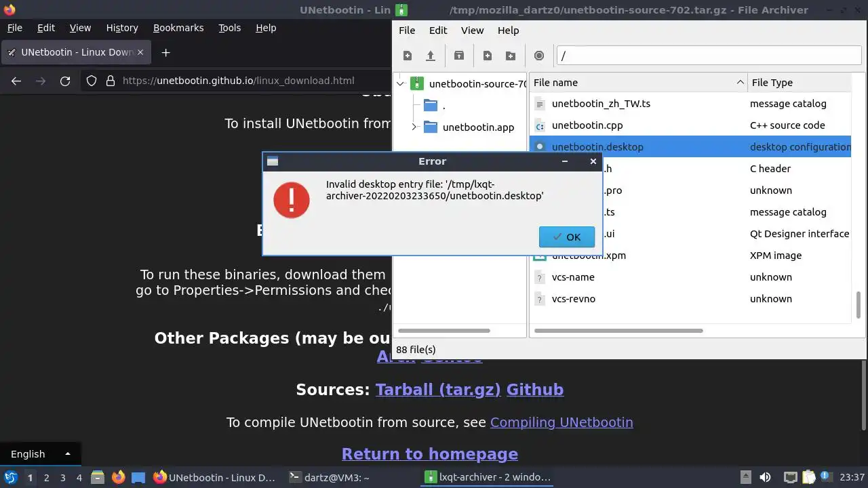Image resolution: width=868 pixels, height=488 pixels.
Task: Click the volume speaker tray icon
Action: [x=765, y=477]
